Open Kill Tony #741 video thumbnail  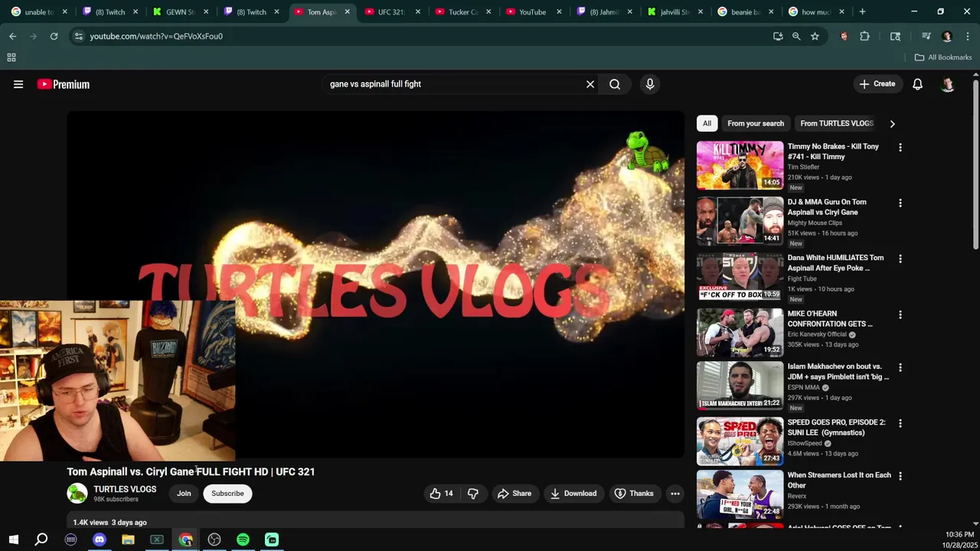pos(740,165)
